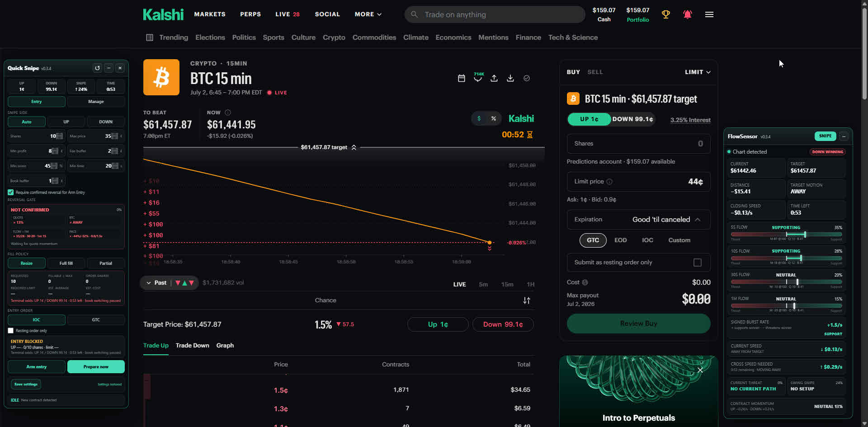This screenshot has height=427, width=868.
Task: Open the hamburger account menu
Action: click(x=709, y=14)
